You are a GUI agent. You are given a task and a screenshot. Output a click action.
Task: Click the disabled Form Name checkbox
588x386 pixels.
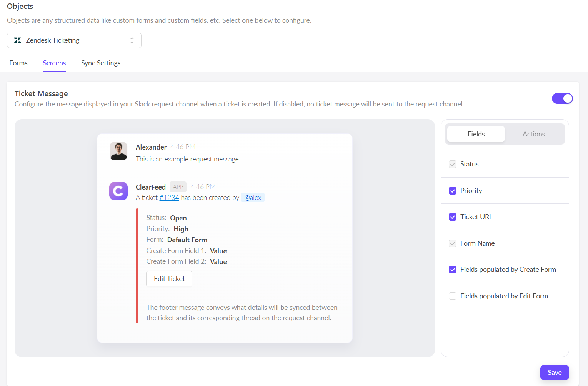coord(453,243)
